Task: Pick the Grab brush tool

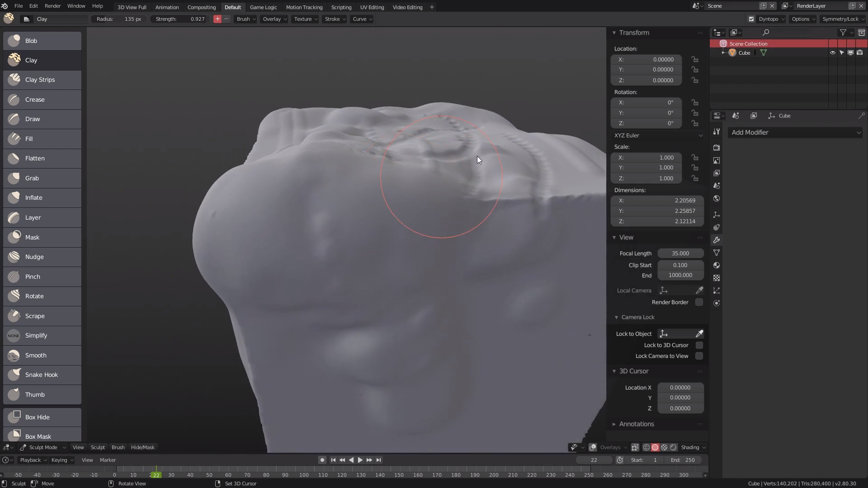Action: 42,178
